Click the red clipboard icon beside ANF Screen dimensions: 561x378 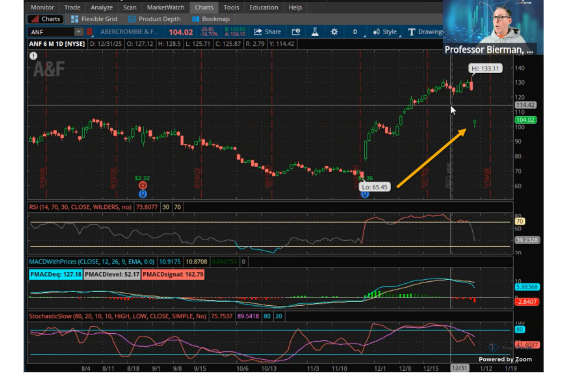(89, 32)
